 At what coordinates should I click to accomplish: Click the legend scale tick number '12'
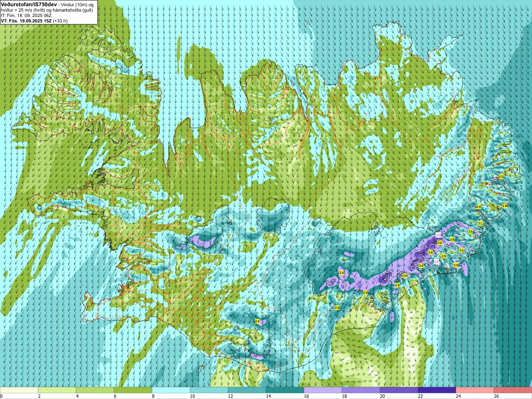[230, 397]
